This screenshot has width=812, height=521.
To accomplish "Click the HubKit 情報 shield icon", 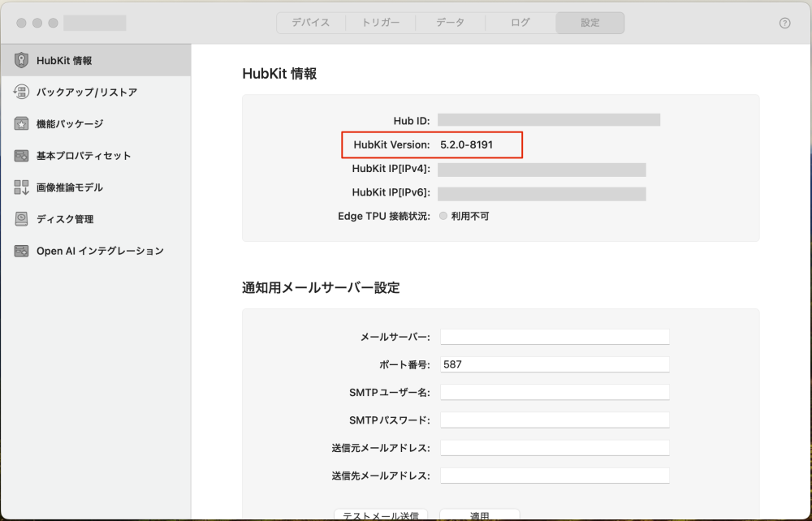I will pyautogui.click(x=21, y=60).
